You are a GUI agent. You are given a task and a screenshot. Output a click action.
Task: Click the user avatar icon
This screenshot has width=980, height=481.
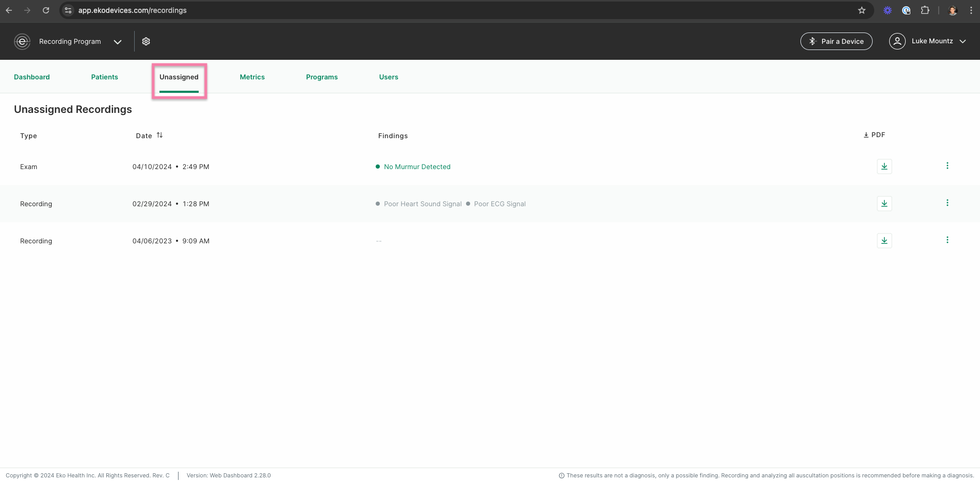coord(897,41)
